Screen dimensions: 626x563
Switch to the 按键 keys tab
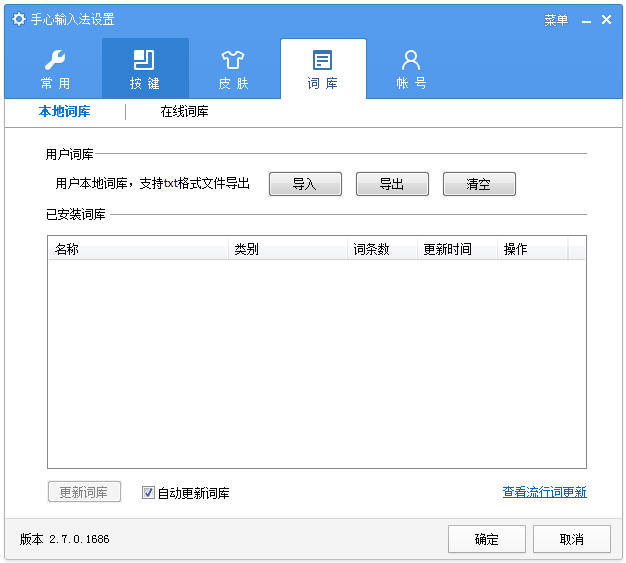click(x=145, y=69)
